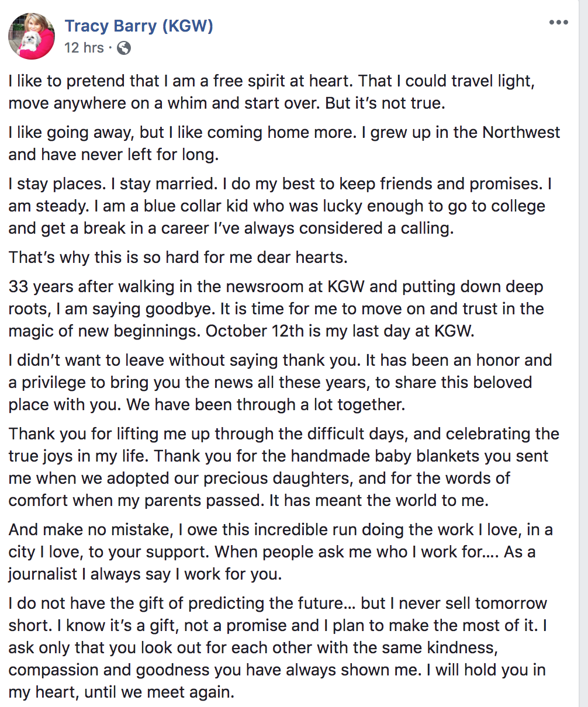Click the paragraph starting "I stay places"
Screen dimensions: 588x707
(x=280, y=206)
